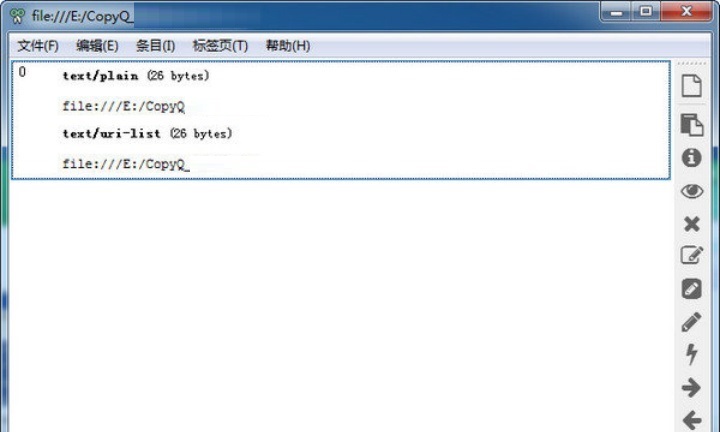
Task: Delete selected item with X icon
Action: (692, 224)
